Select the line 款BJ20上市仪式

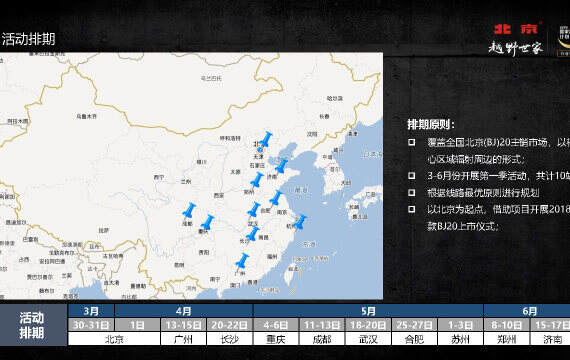click(x=463, y=226)
